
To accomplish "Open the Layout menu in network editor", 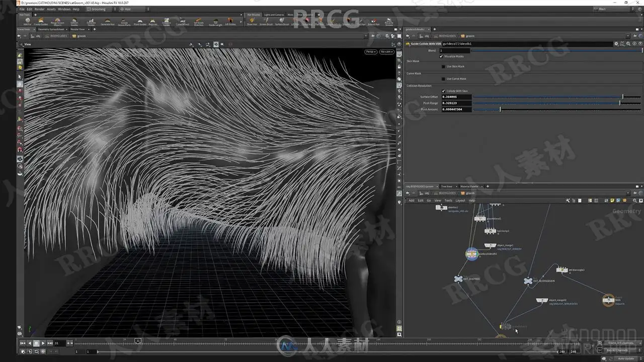I will point(460,200).
